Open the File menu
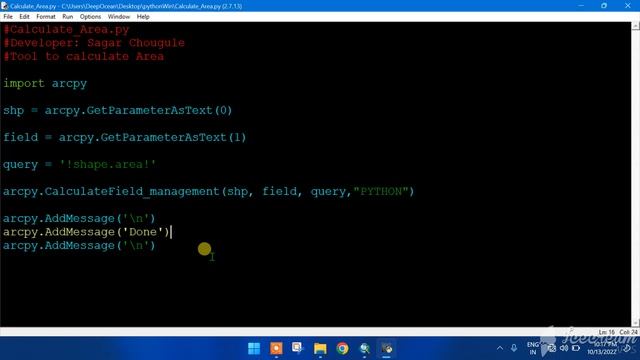The width and height of the screenshot is (640, 360). pos(8,17)
